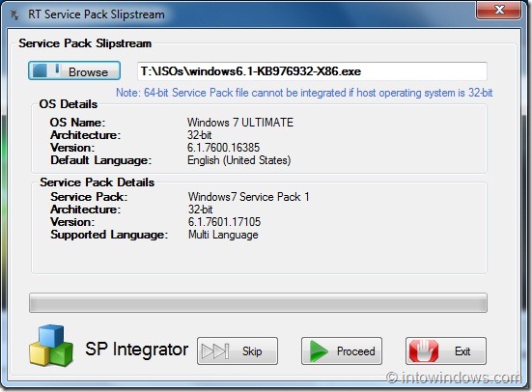Click the 'Service Pack Details' group heading

[x=98, y=182]
